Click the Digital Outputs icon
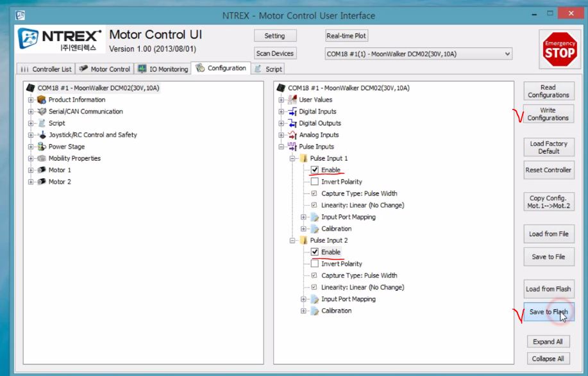The height and width of the screenshot is (376, 588). tap(292, 123)
